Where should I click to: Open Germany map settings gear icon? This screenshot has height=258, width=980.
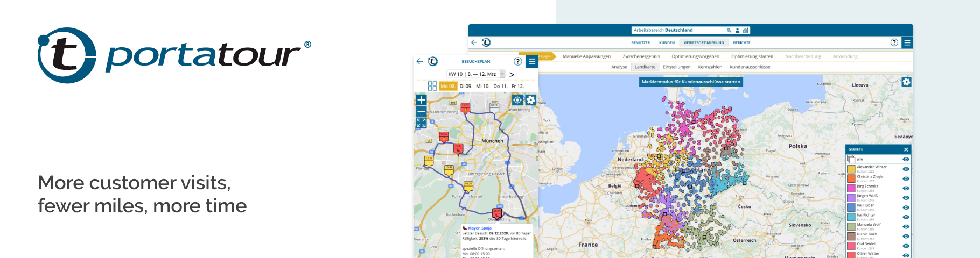tap(906, 82)
